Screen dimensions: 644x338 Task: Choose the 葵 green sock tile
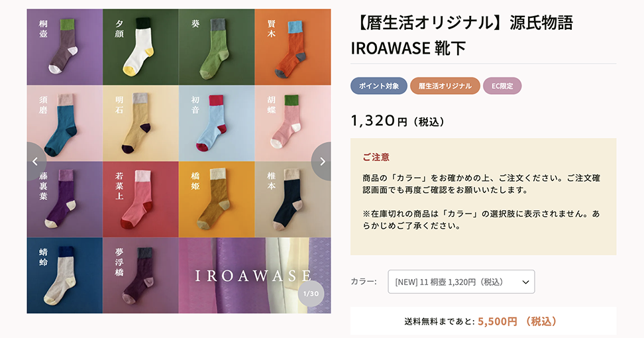(x=217, y=47)
